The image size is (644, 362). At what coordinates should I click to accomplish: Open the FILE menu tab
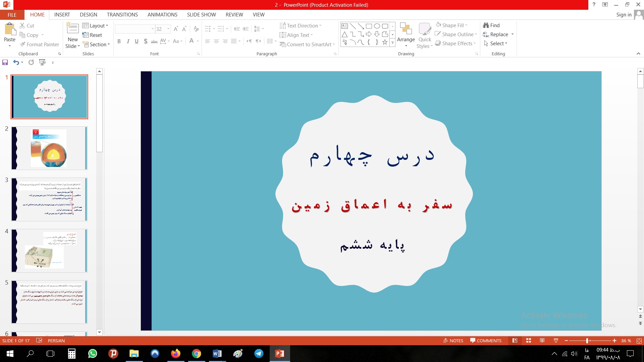click(x=12, y=15)
